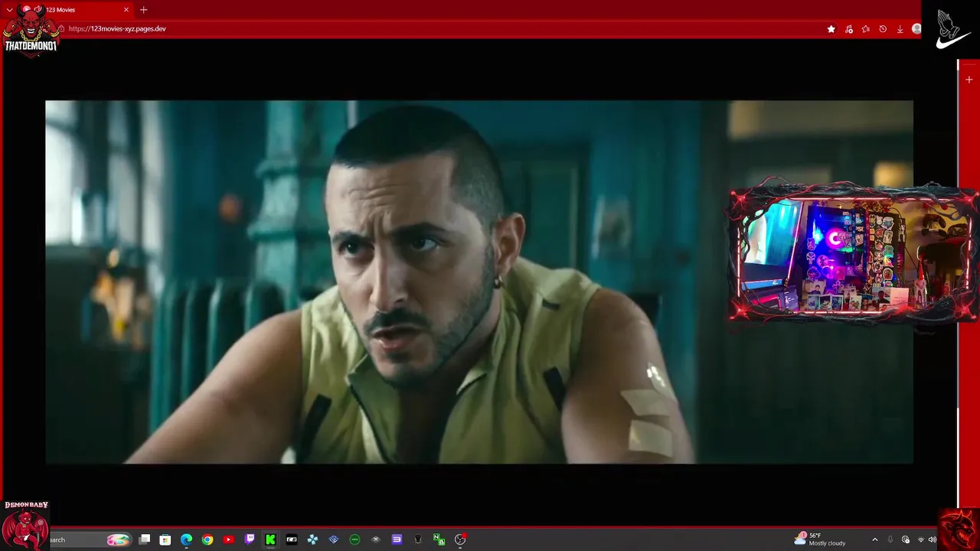The image size is (980, 551).
Task: Expand the hidden system tray icons
Action: 875,540
